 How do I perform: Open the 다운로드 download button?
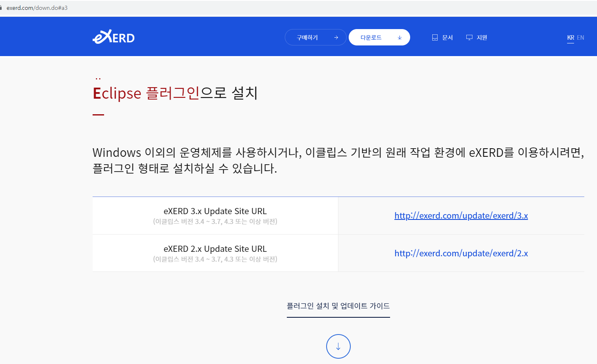(379, 37)
